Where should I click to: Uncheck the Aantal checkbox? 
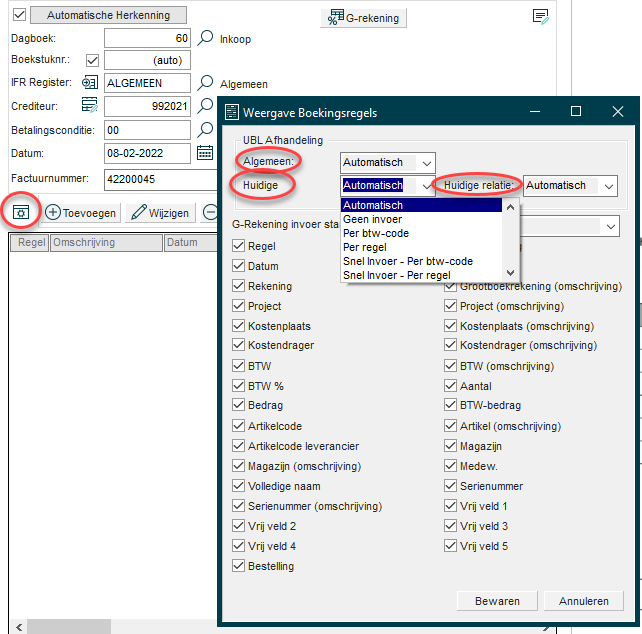click(x=450, y=385)
